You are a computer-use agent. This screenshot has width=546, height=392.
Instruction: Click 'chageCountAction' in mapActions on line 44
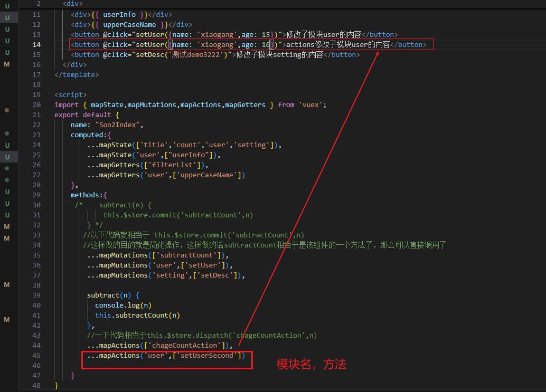click(x=184, y=346)
